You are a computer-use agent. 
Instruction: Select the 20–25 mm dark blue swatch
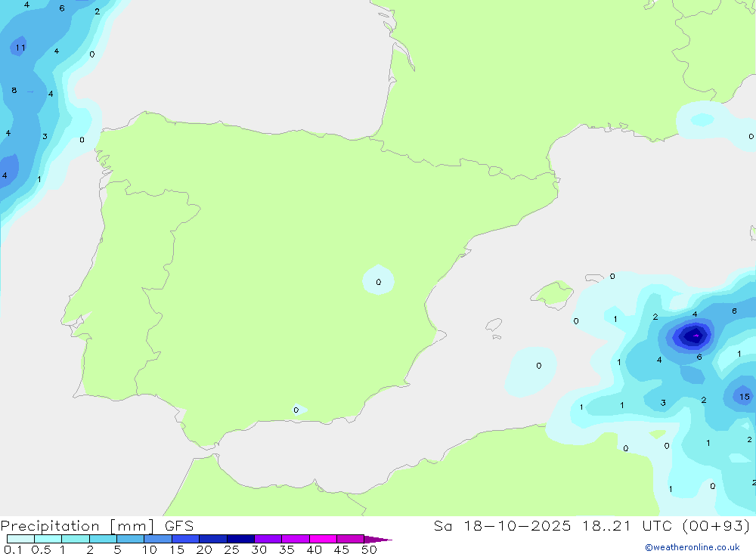tap(213, 539)
